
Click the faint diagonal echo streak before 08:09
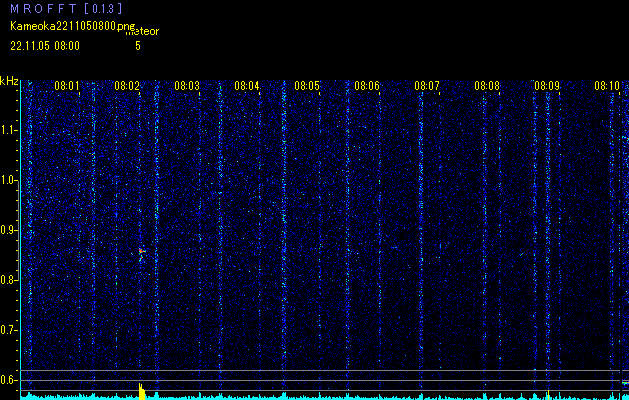coord(521,254)
